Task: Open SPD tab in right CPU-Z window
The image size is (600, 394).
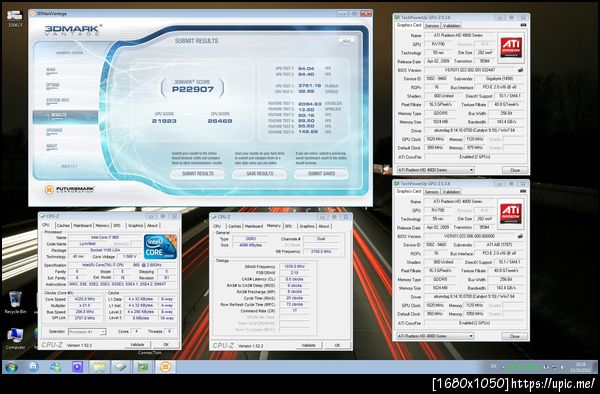Action: tap(289, 226)
